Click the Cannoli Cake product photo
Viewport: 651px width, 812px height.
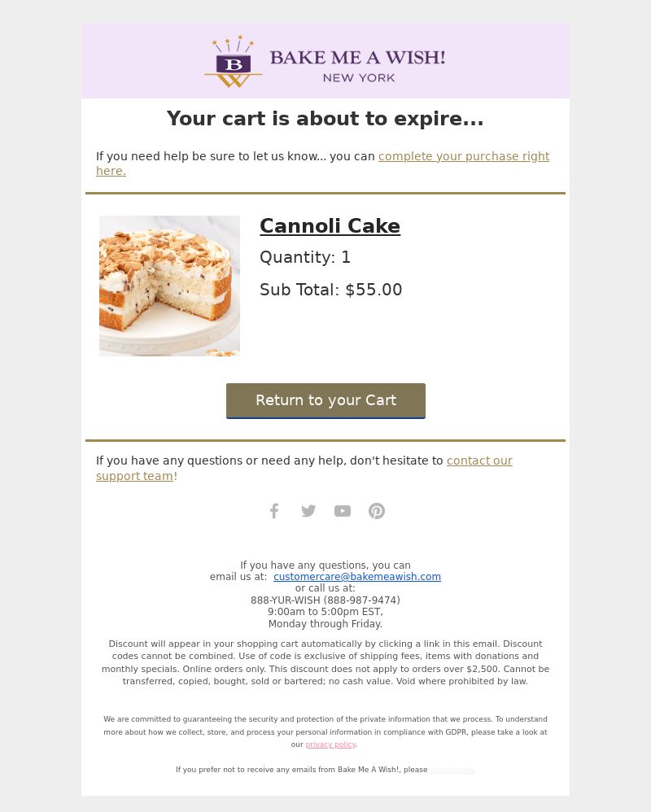point(169,286)
